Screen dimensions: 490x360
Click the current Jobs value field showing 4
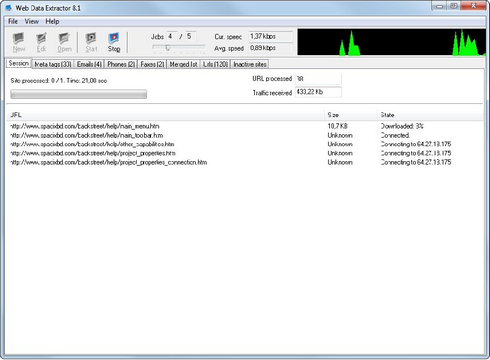(172, 36)
